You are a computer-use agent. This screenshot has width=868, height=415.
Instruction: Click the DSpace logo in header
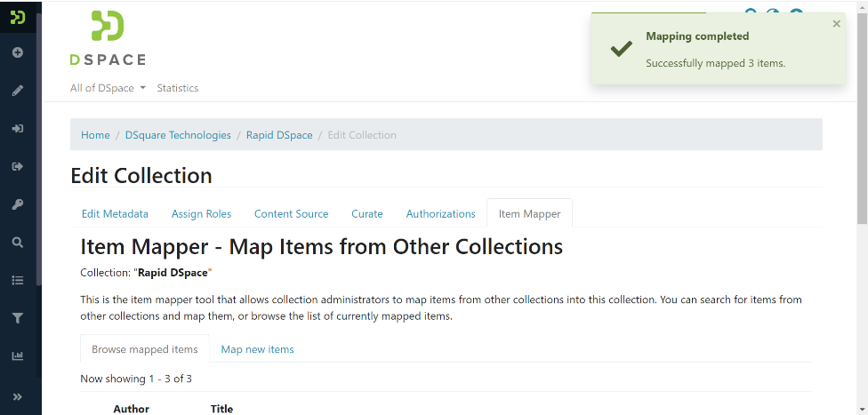pos(108,38)
